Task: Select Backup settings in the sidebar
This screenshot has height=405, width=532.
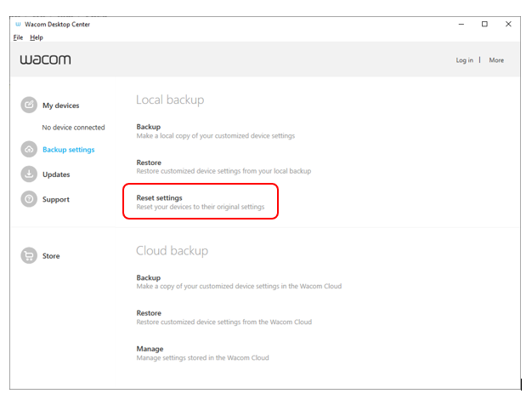Action: pyautogui.click(x=69, y=150)
